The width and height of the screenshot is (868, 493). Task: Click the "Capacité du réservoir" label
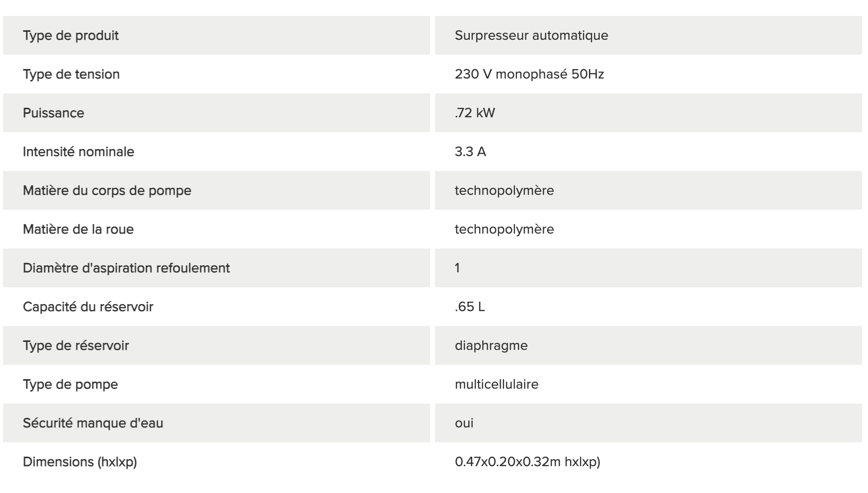(88, 307)
